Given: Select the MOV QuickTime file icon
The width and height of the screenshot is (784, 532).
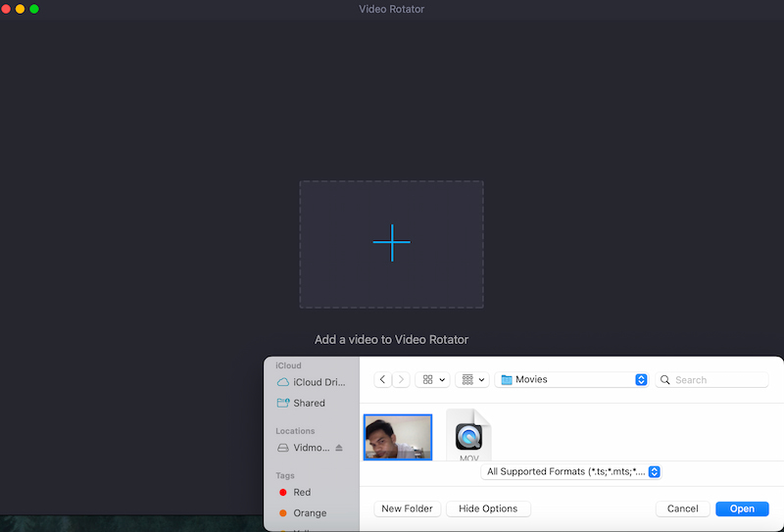Looking at the screenshot, I should click(x=468, y=436).
